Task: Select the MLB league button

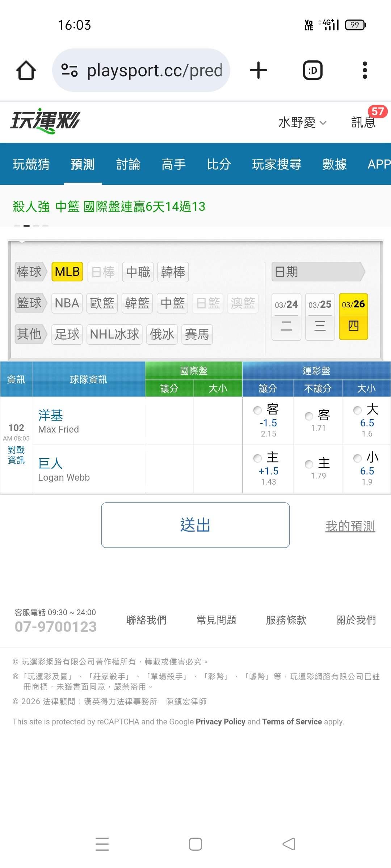Action: pyautogui.click(x=67, y=272)
